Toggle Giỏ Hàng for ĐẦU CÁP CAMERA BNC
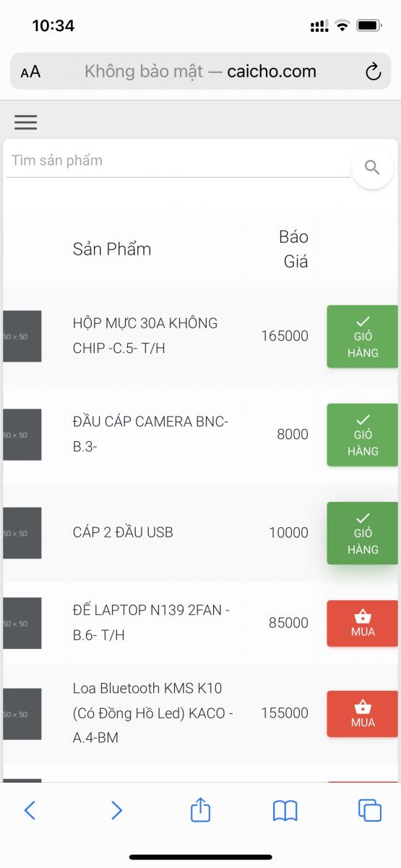This screenshot has width=401, height=868. coord(363,435)
